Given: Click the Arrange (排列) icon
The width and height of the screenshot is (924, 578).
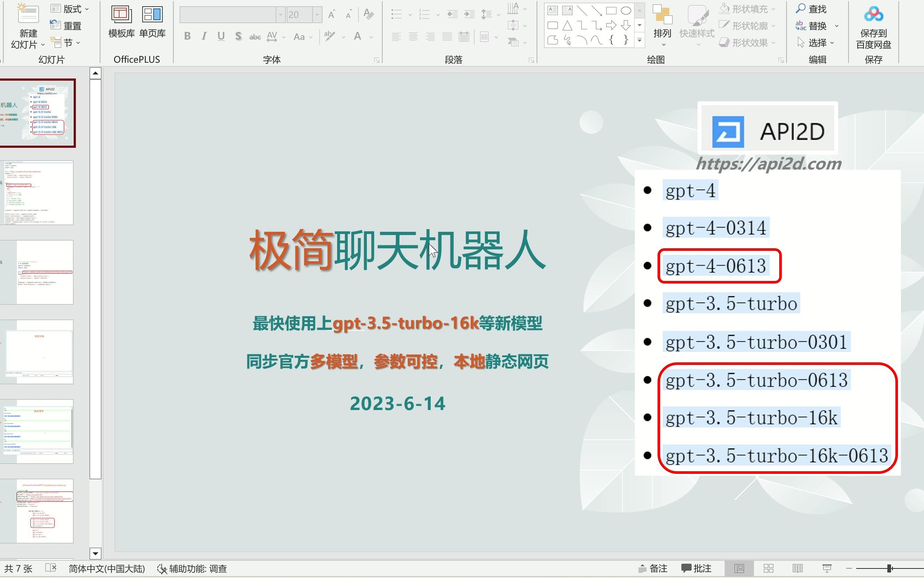Looking at the screenshot, I should pyautogui.click(x=662, y=15).
